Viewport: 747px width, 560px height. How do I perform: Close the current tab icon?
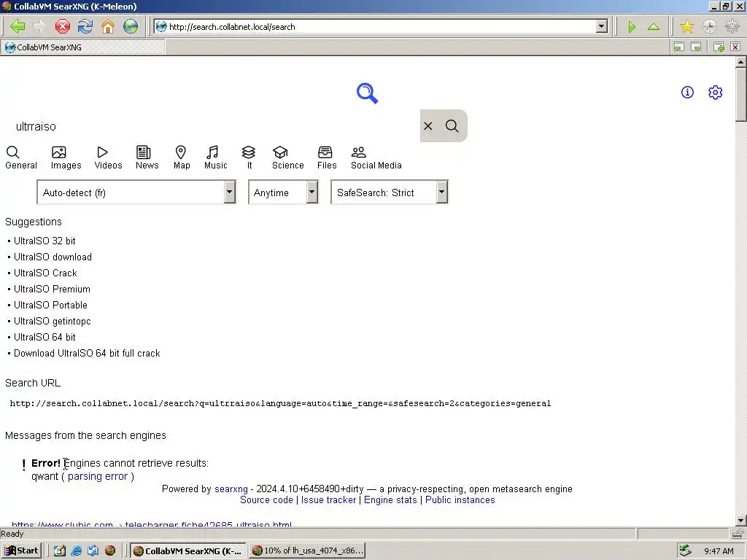(735, 47)
